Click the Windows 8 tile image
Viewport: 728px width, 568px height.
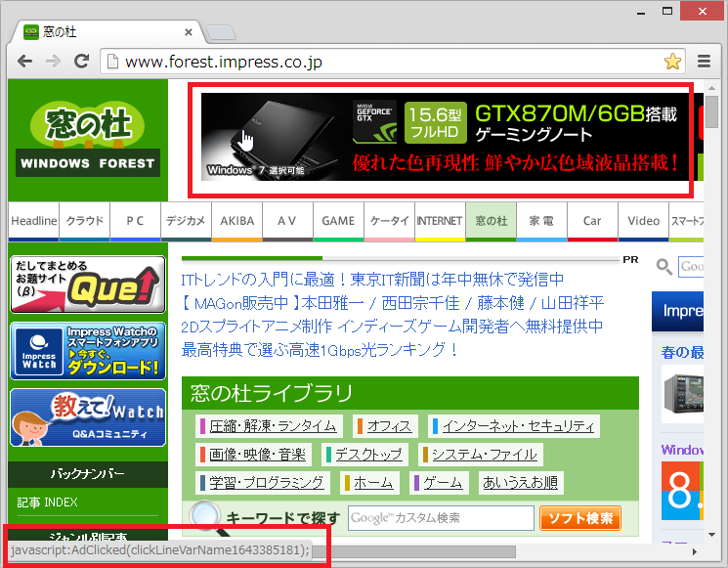pyautogui.click(x=682, y=491)
